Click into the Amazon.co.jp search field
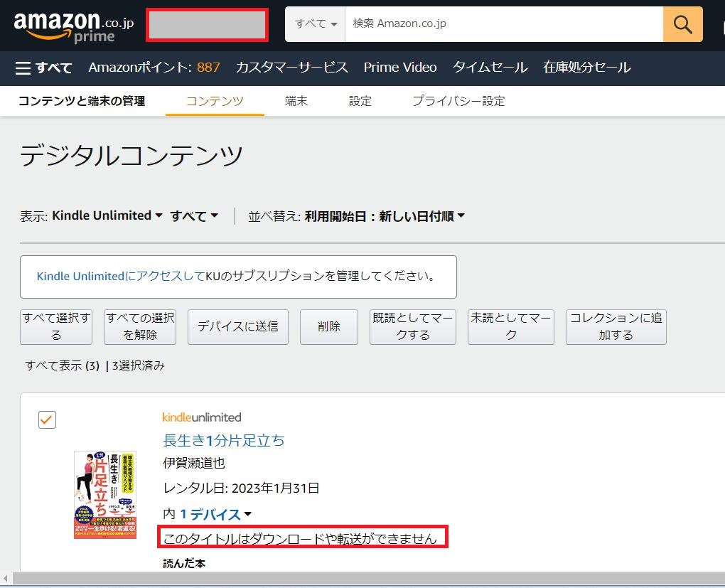 pyautogui.click(x=503, y=24)
